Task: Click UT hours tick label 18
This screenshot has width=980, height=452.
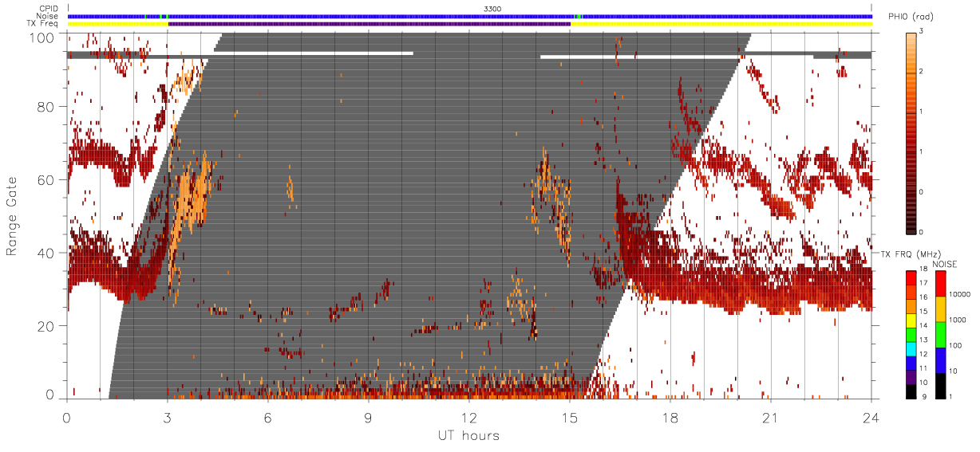Action: coord(670,419)
